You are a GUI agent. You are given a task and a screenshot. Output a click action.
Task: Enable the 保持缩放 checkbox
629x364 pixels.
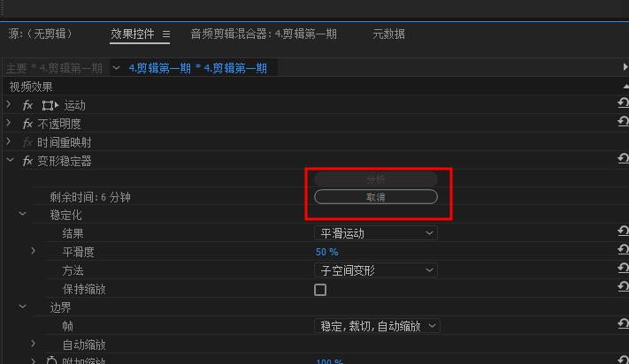[320, 290]
